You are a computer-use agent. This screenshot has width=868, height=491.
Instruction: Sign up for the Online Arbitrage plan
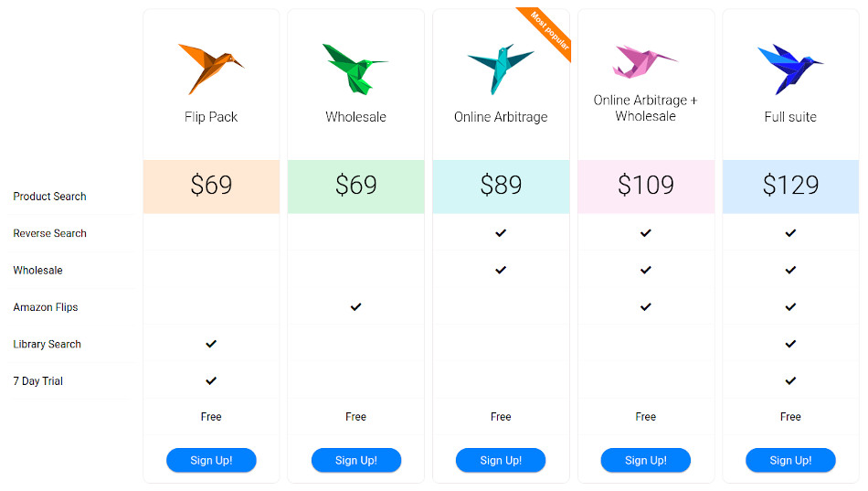[501, 460]
